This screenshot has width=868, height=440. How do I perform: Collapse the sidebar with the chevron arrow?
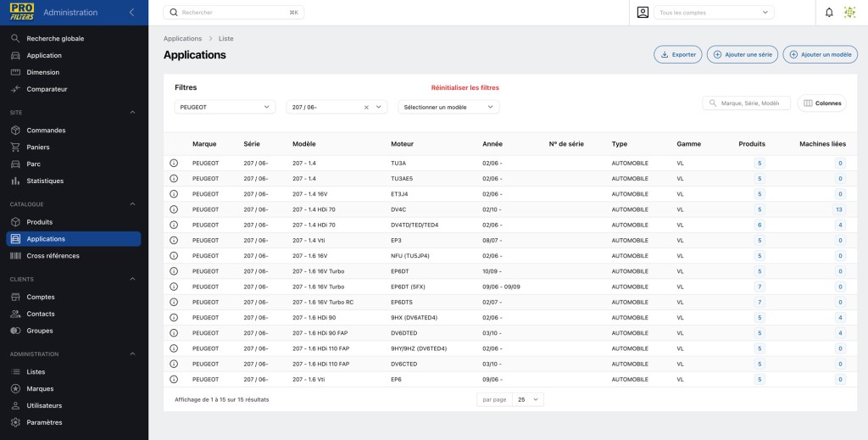click(131, 13)
